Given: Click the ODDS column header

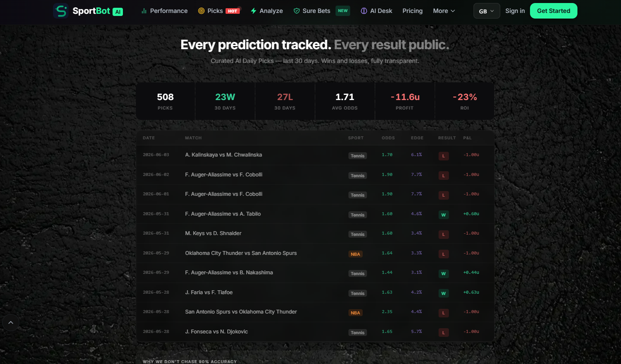Looking at the screenshot, I should pos(388,138).
